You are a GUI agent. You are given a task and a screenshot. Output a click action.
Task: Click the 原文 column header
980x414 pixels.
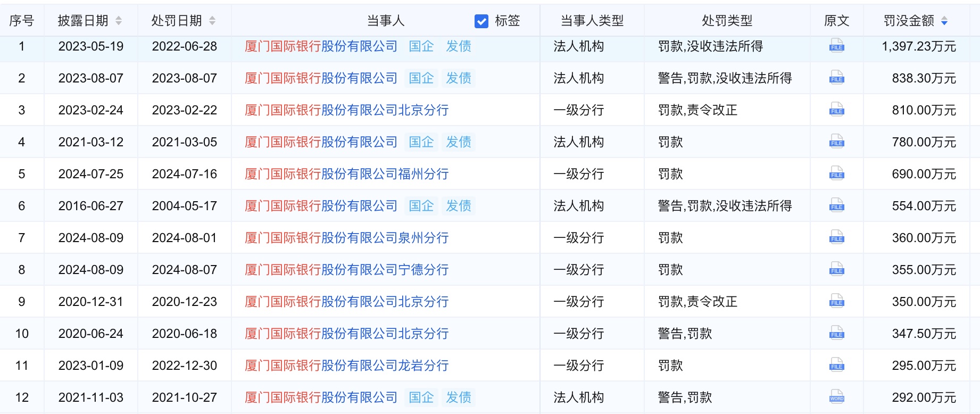click(x=837, y=21)
